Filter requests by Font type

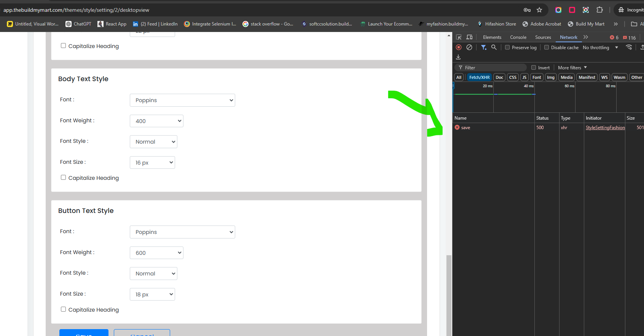pos(537,77)
